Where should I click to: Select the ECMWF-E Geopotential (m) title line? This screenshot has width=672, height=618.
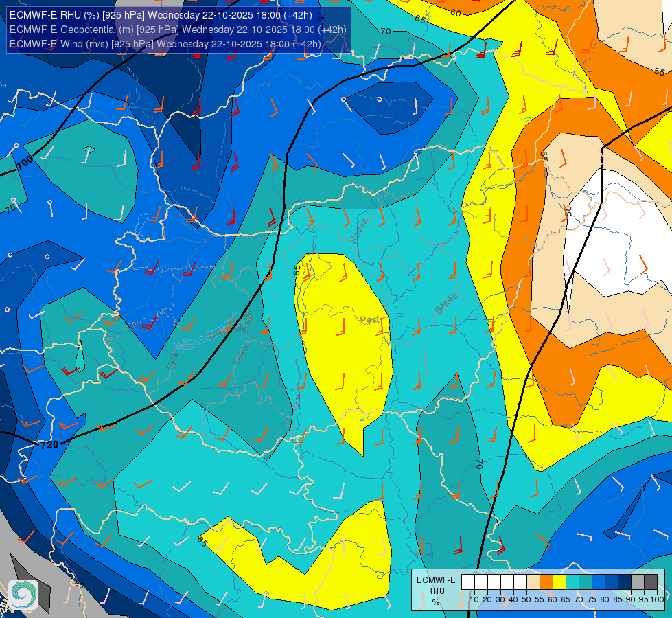[178, 30]
